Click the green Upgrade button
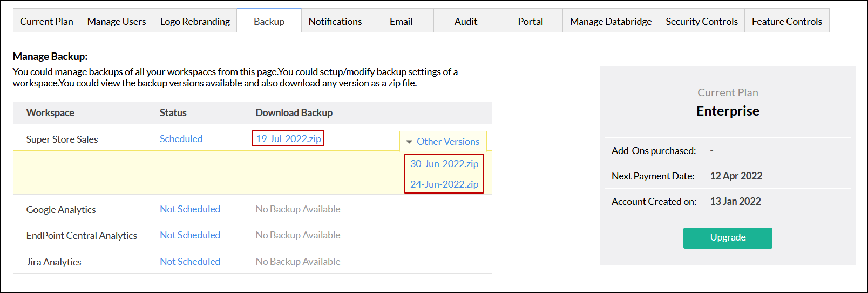 click(x=728, y=238)
